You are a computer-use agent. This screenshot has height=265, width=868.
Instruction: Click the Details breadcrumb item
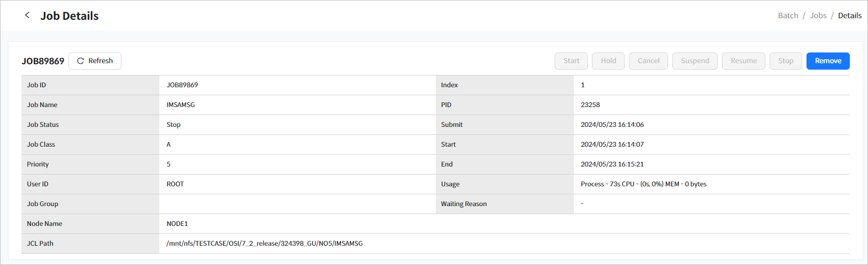[x=849, y=16]
